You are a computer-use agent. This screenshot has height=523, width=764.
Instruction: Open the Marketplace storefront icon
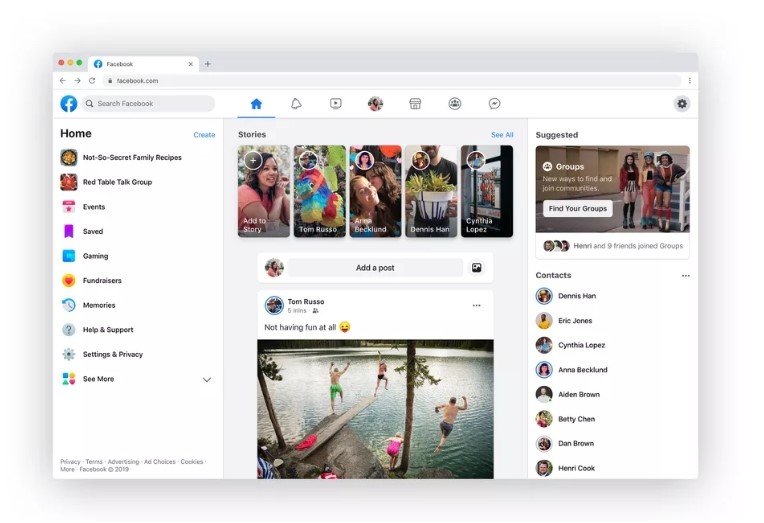(x=415, y=103)
